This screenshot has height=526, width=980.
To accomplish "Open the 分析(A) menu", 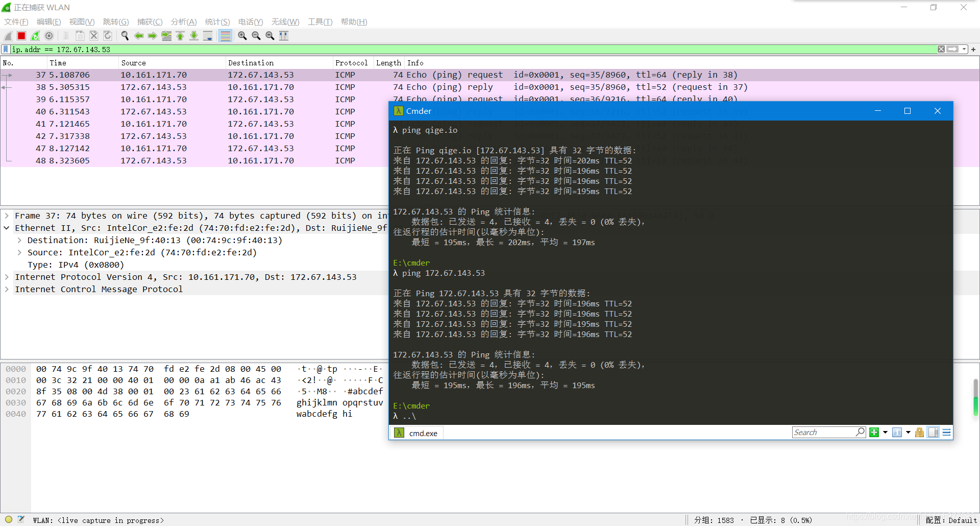I will click(184, 22).
